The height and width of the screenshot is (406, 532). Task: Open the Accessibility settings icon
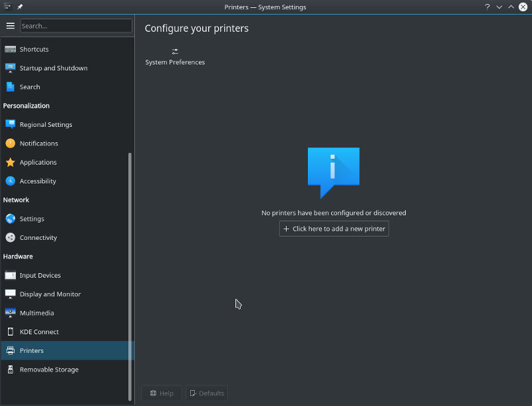(x=10, y=181)
